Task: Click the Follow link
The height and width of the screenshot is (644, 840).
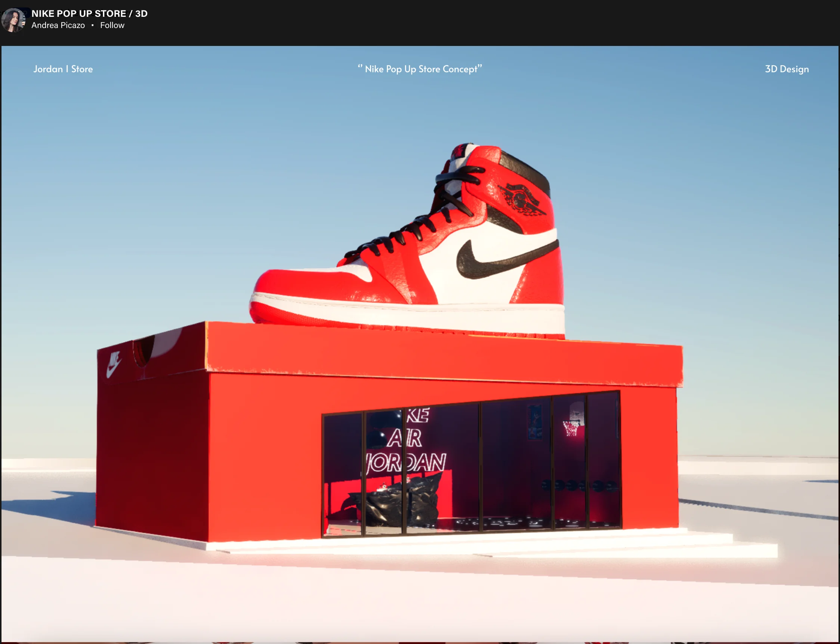Action: [112, 25]
